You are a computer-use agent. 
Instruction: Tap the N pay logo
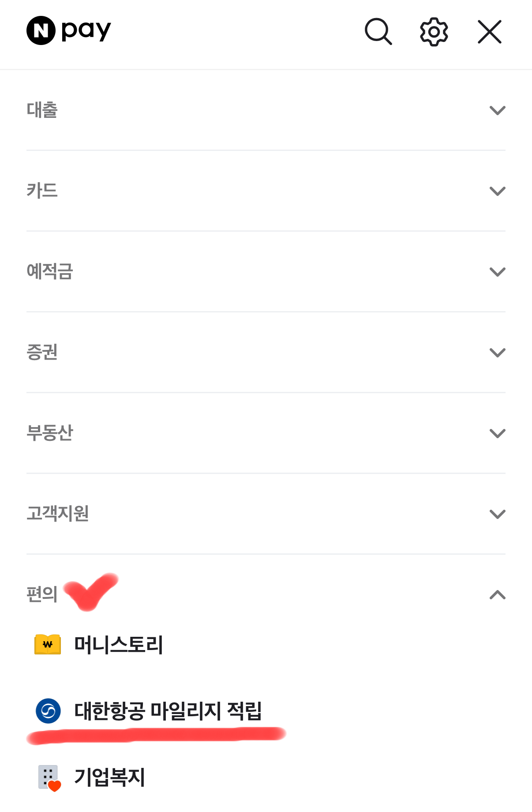(x=69, y=30)
